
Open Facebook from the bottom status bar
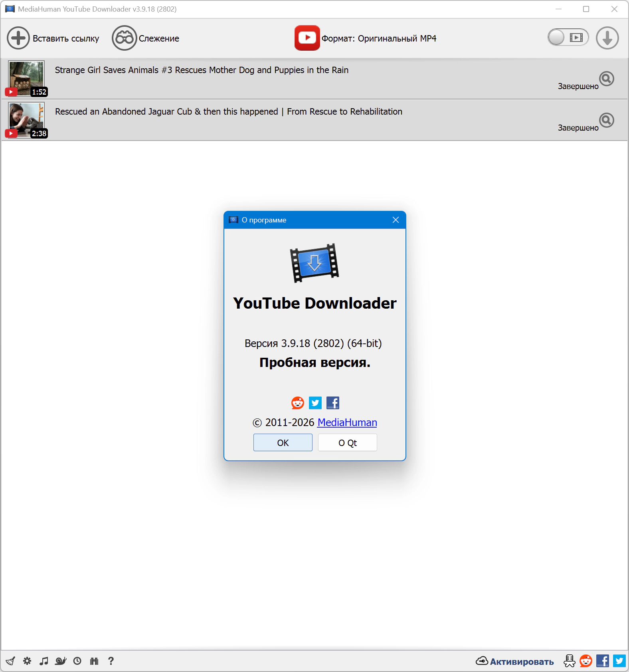(x=603, y=661)
